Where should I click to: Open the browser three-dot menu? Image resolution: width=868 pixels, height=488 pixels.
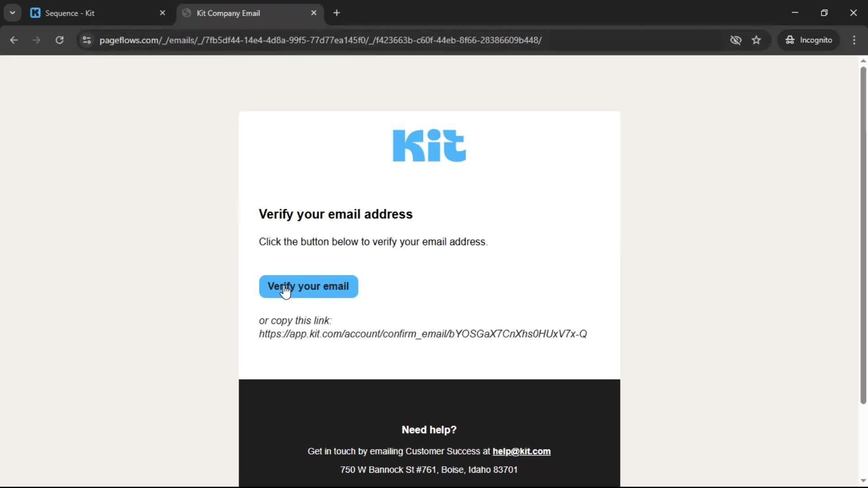point(854,40)
